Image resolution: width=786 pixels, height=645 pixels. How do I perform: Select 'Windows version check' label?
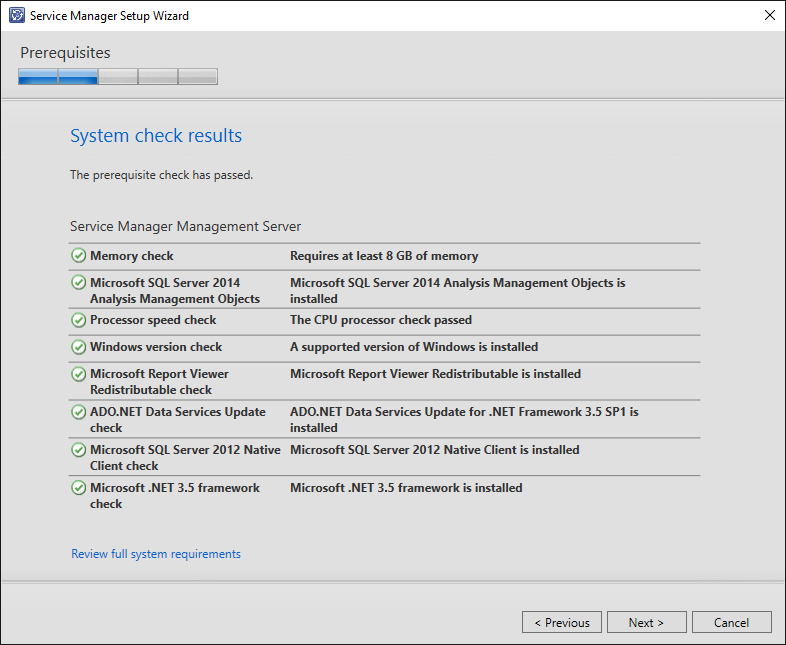[x=156, y=347]
